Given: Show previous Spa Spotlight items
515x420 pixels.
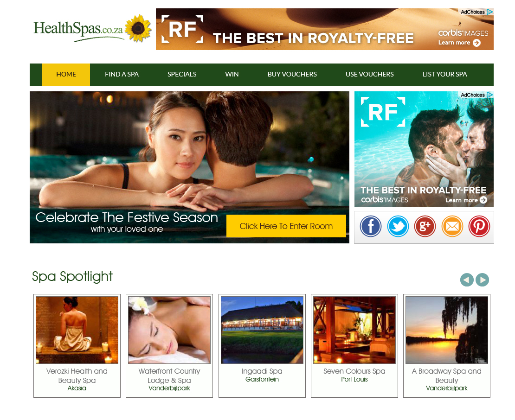Looking at the screenshot, I should point(467,280).
